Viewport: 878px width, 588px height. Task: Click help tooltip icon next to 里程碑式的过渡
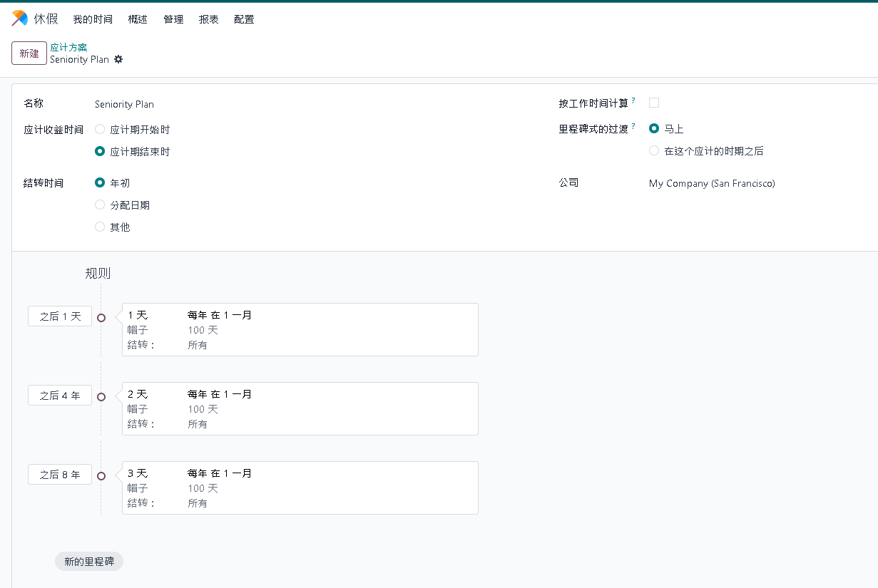(633, 126)
